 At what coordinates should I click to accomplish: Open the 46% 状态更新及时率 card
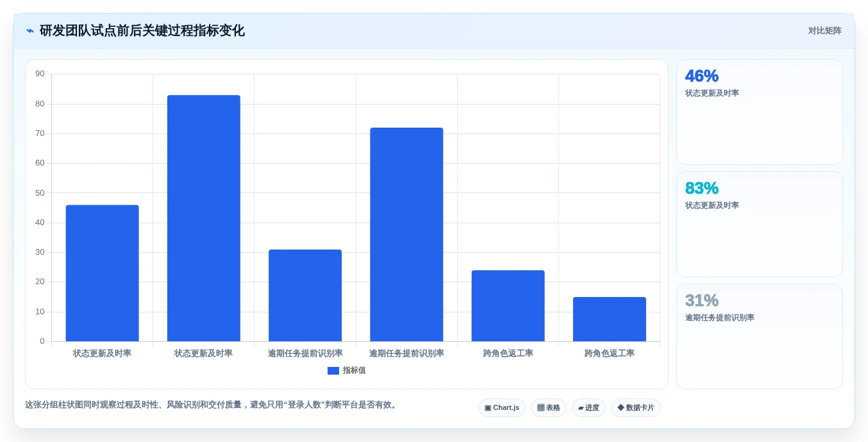760,112
